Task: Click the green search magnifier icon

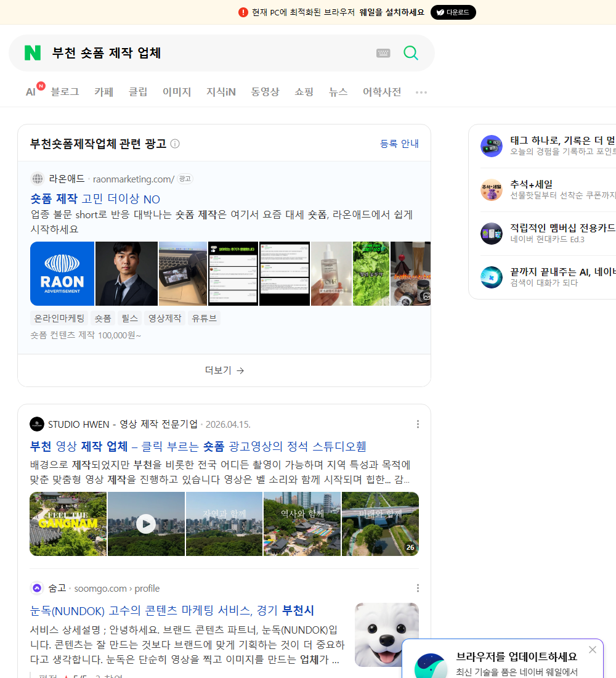Action: click(x=411, y=53)
